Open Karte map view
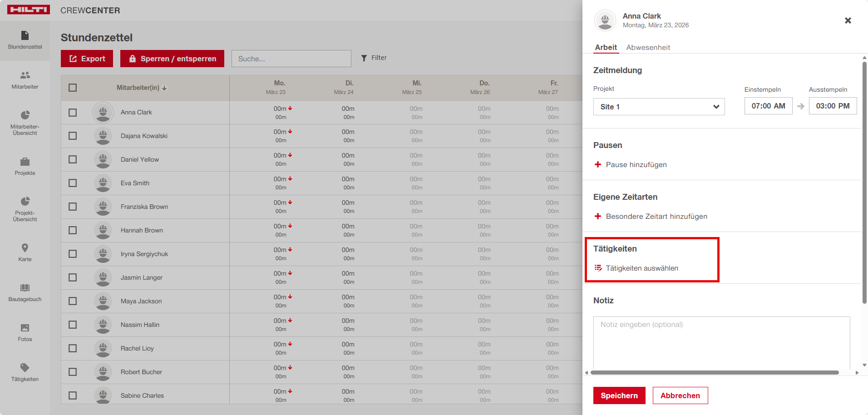The width and height of the screenshot is (868, 415). pyautogui.click(x=25, y=252)
